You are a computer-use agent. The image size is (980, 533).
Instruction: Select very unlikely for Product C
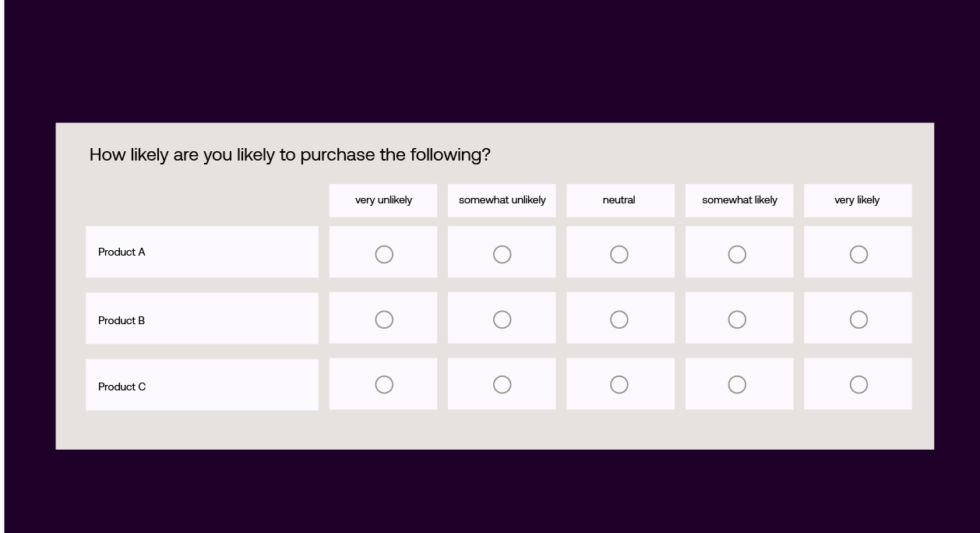click(x=384, y=385)
